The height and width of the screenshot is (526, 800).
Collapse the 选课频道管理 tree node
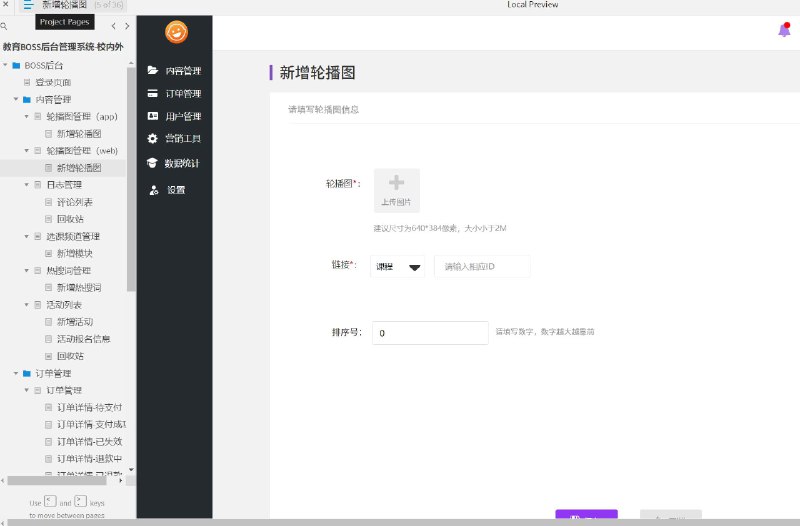point(27,236)
